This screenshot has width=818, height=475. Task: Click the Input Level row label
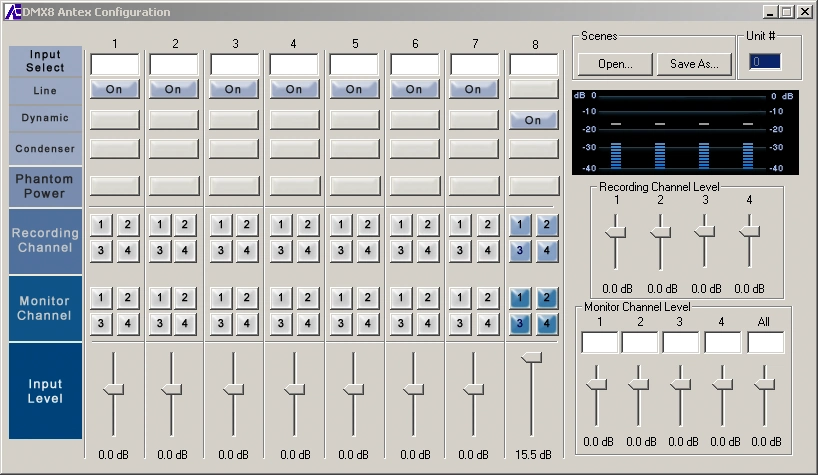[x=45, y=391]
